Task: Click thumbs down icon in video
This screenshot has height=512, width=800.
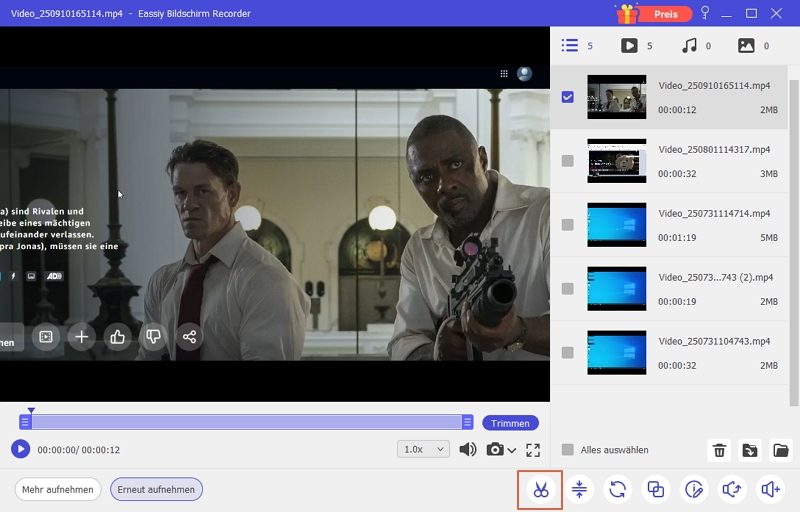Action: (153, 337)
